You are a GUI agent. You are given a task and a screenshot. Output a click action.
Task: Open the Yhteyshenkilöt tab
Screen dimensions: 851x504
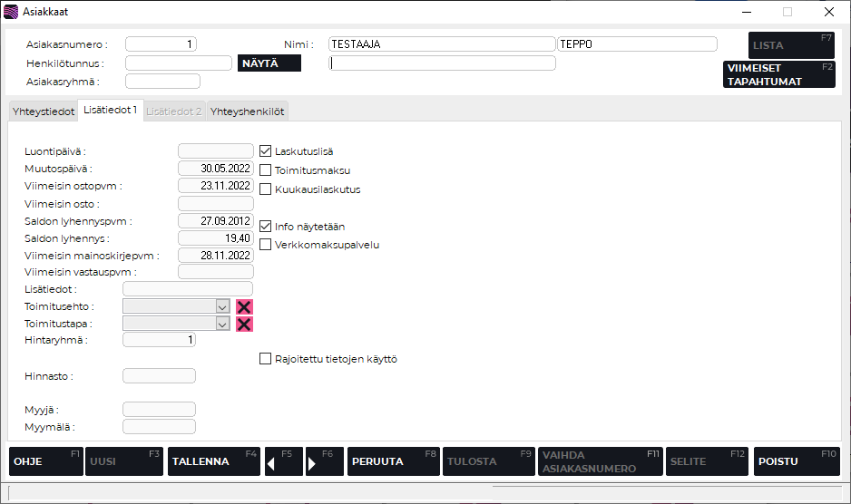click(248, 111)
